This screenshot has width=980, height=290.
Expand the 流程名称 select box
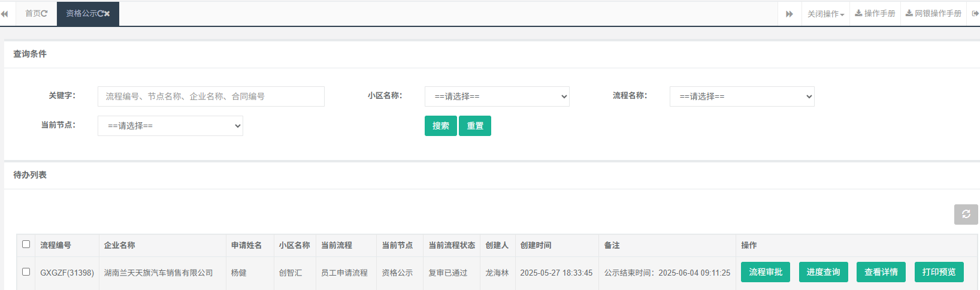click(x=742, y=96)
